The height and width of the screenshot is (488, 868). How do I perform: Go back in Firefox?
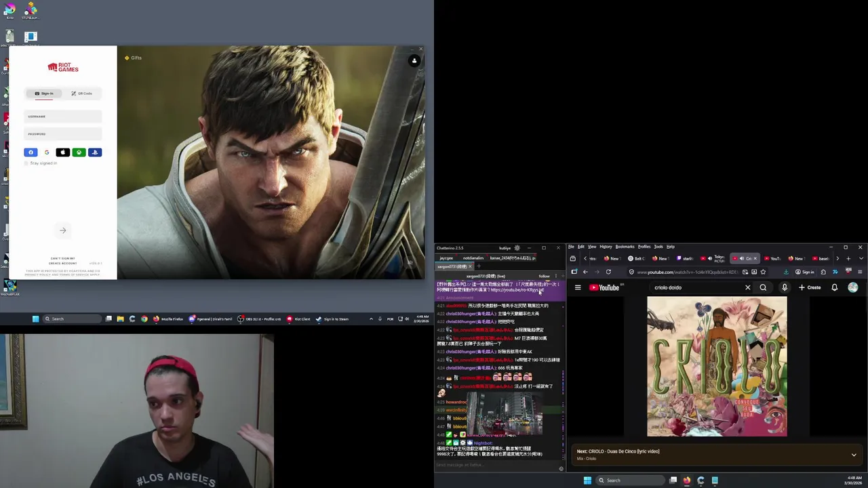tap(585, 272)
